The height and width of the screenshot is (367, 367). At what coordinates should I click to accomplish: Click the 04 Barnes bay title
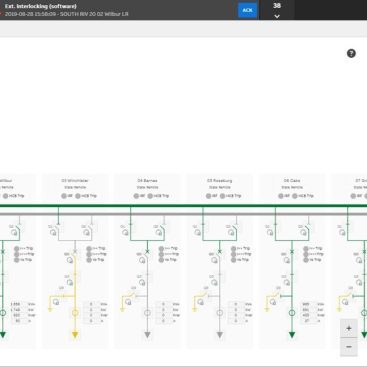click(x=147, y=181)
